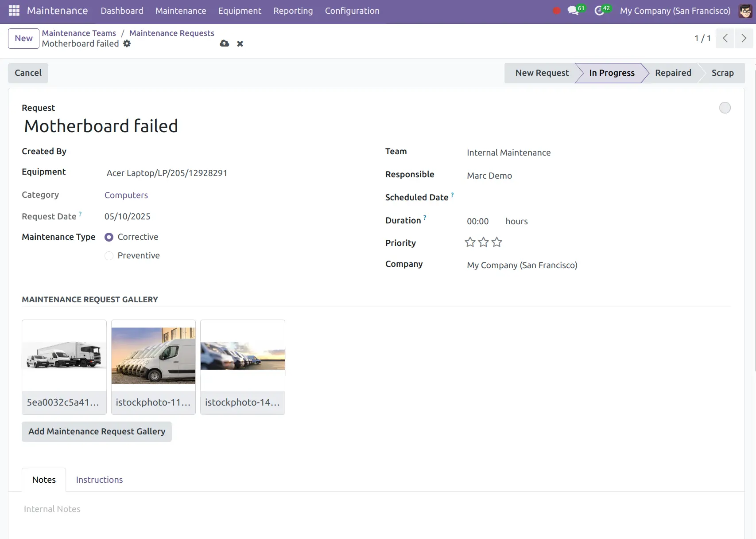
Task: Open the Team field showing Internal Maintenance
Action: pos(598,152)
